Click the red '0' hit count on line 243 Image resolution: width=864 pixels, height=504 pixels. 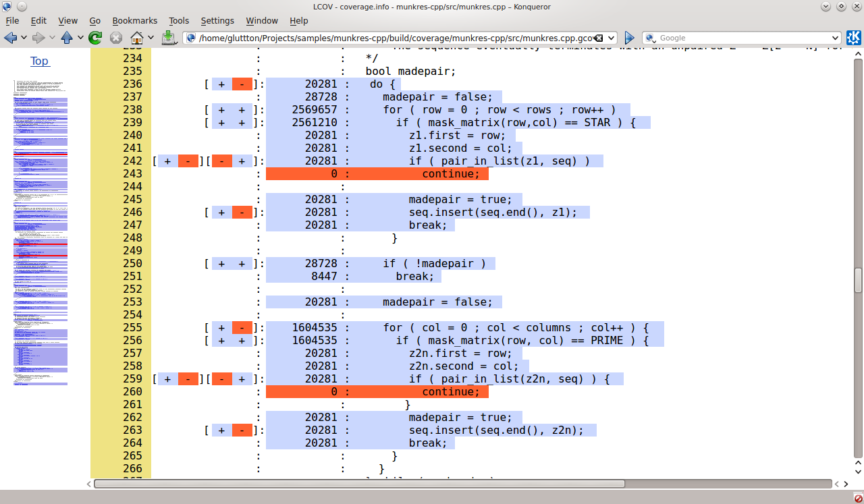pos(333,173)
